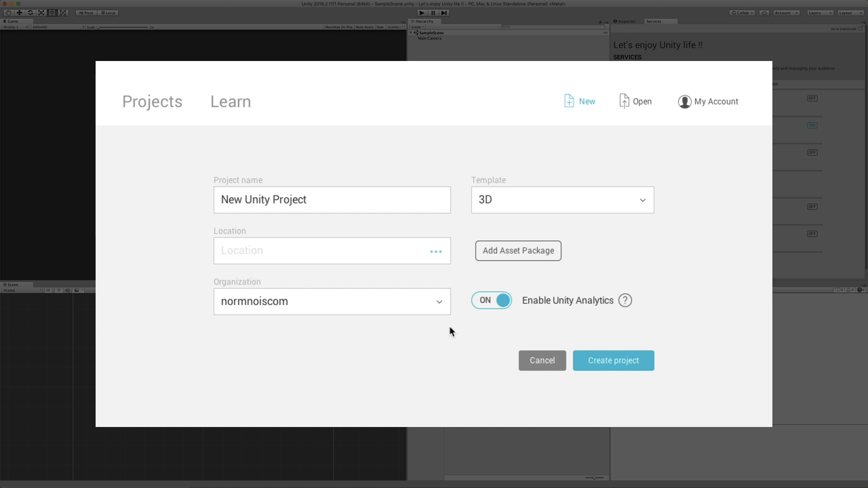Click the Unity Analytics help question mark
This screenshot has height=488, width=868.
tap(625, 300)
